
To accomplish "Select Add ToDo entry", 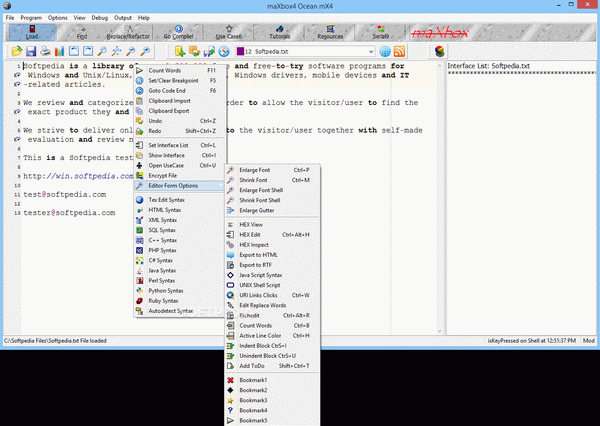I will (272, 366).
